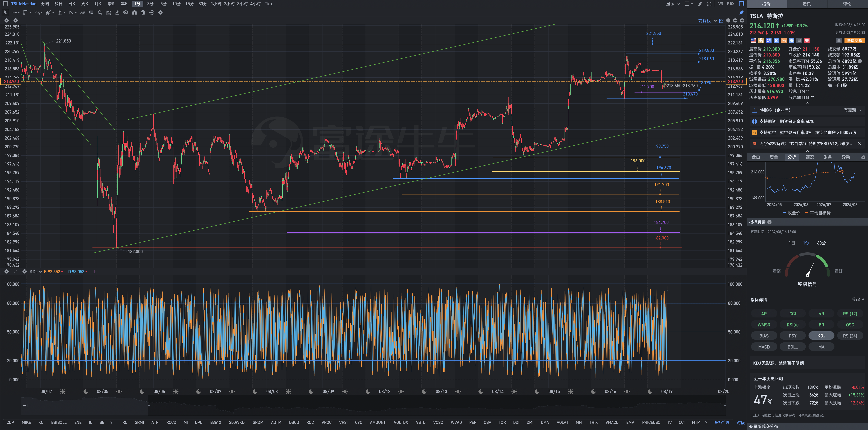Toggle the X,Y coordinate axis icon

point(721,21)
